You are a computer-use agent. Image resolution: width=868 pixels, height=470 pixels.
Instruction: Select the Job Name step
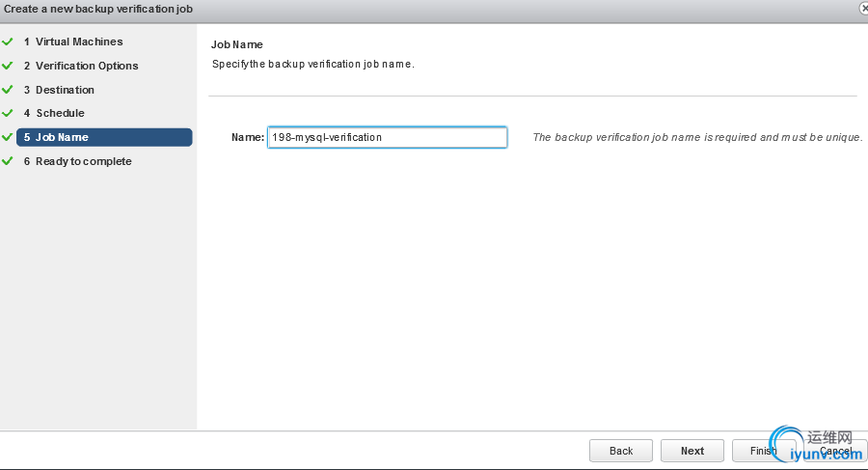104,137
